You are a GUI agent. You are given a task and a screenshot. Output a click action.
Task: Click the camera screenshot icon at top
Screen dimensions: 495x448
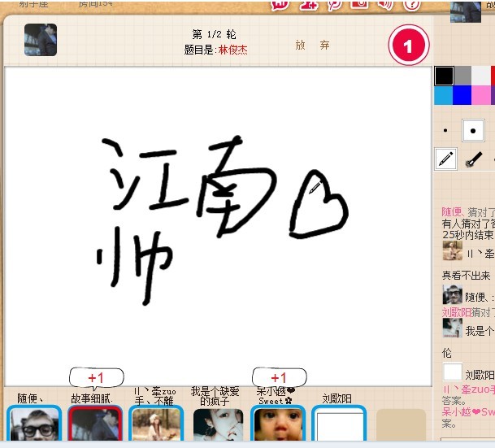[x=360, y=4]
